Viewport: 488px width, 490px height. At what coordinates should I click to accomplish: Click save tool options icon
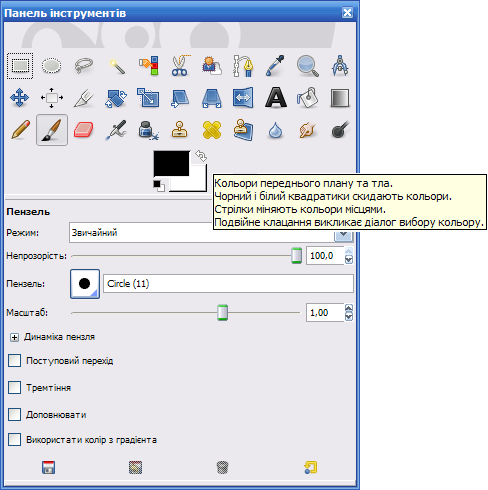pyautogui.click(x=49, y=467)
